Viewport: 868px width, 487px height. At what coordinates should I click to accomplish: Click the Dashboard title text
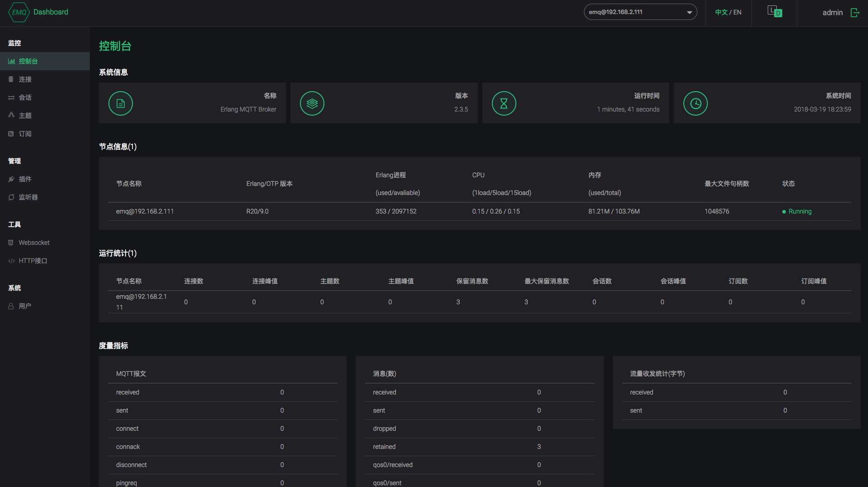pyautogui.click(x=51, y=12)
